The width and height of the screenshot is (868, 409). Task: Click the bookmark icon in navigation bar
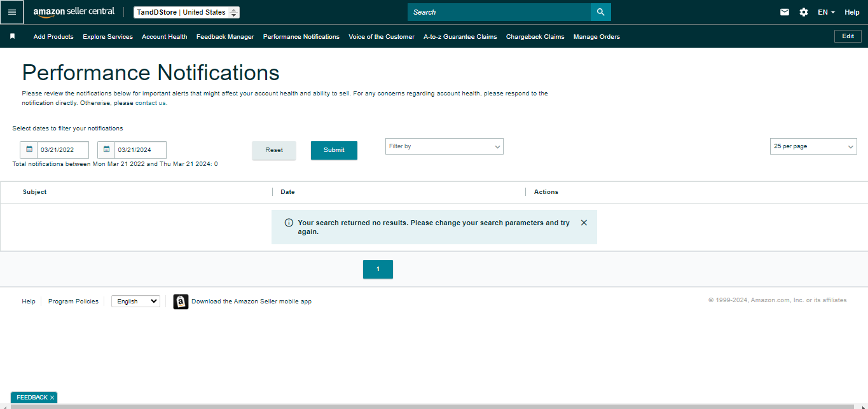[12, 36]
